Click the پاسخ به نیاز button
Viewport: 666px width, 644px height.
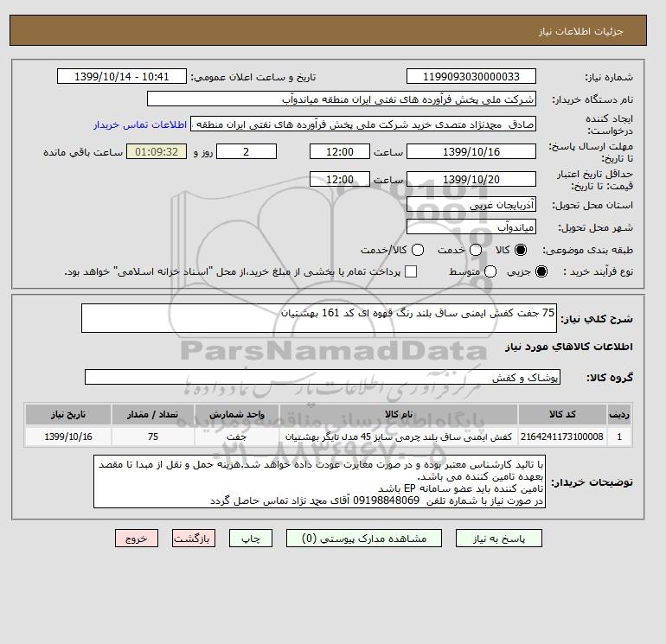pyautogui.click(x=499, y=539)
